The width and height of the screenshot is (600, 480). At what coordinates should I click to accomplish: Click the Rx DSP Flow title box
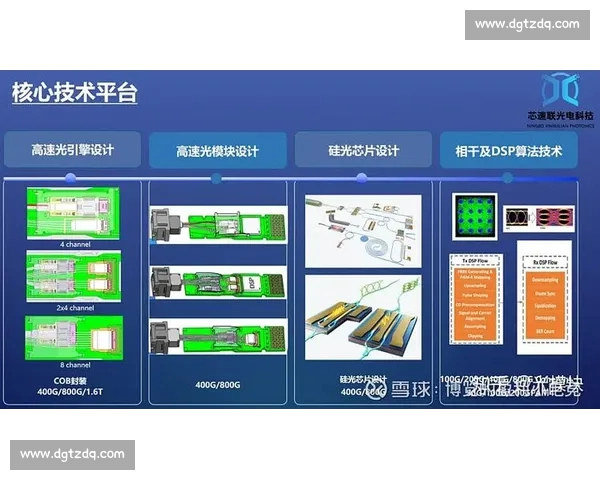coord(545,263)
